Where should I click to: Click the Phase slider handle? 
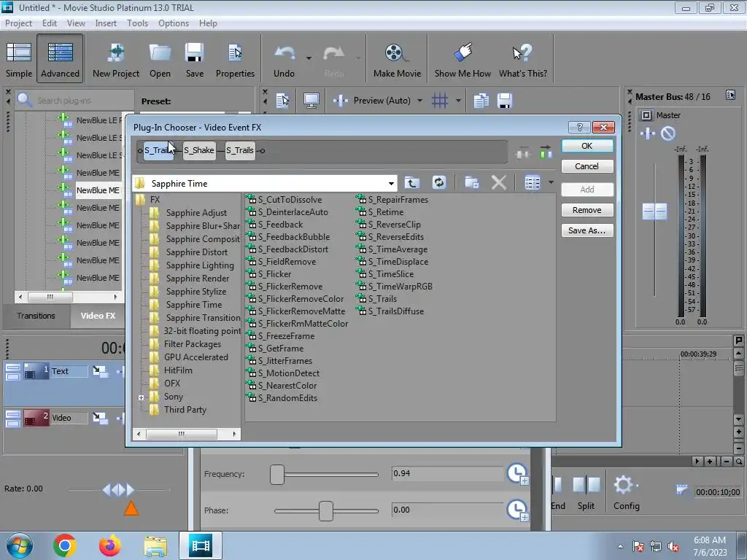[x=326, y=510]
